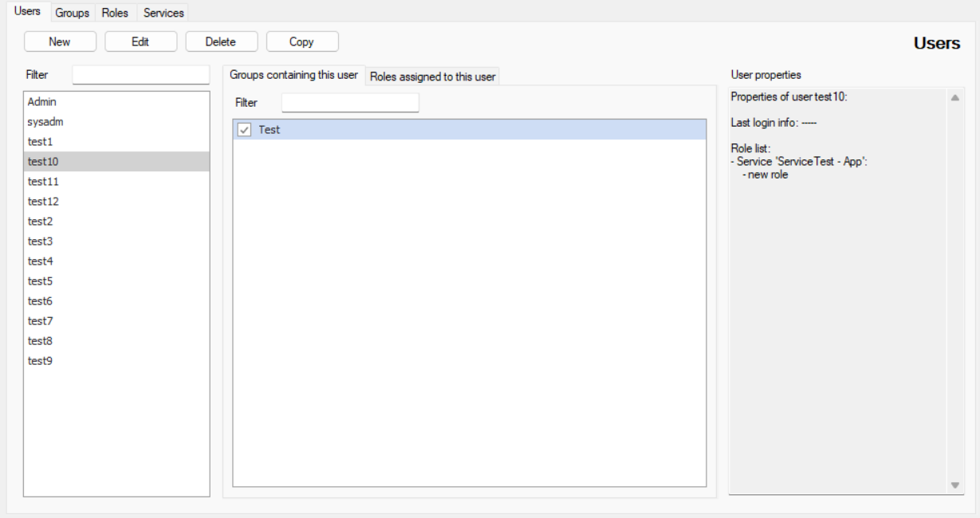The height and width of the screenshot is (518, 980).
Task: Click the user properties scroll up arrow
Action: 954,97
